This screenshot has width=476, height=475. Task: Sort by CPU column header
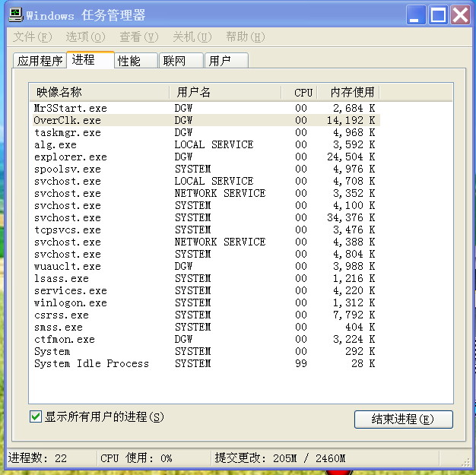point(303,92)
